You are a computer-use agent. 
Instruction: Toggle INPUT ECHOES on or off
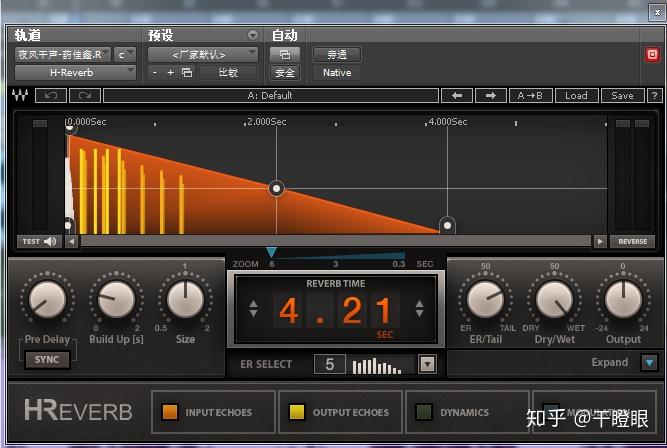click(x=170, y=412)
